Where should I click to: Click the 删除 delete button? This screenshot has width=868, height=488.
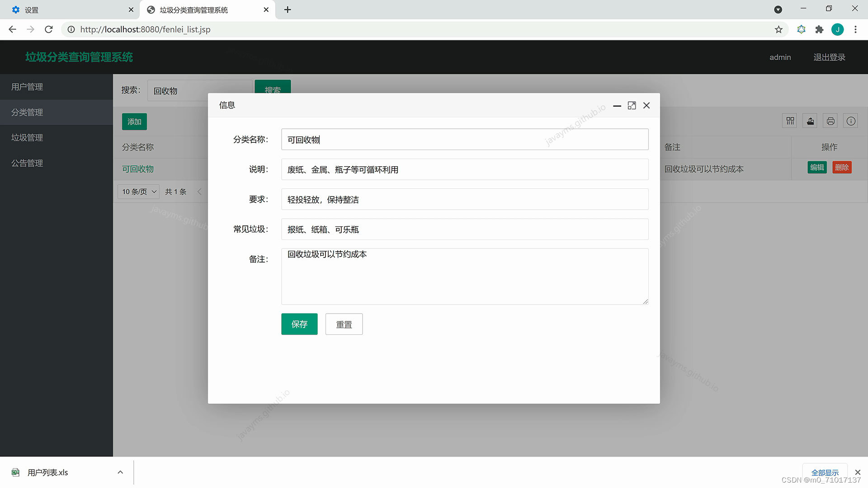tap(843, 167)
